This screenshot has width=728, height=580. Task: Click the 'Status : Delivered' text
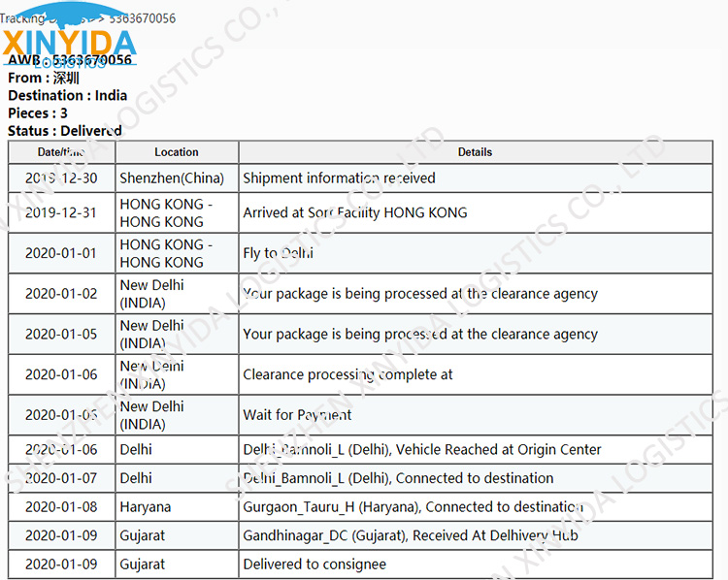coord(65,131)
